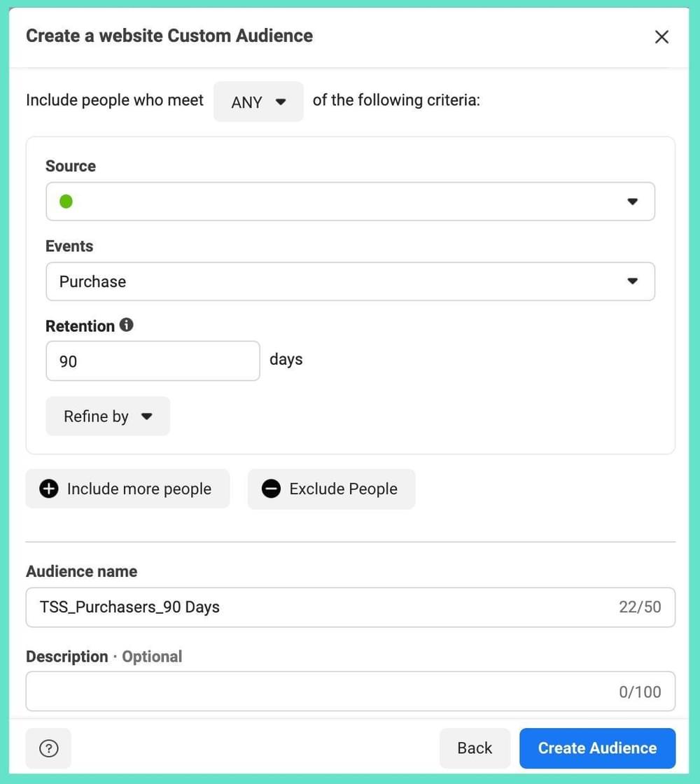Click the Retention days field showing 90
Screen dimensions: 700x784
153,360
